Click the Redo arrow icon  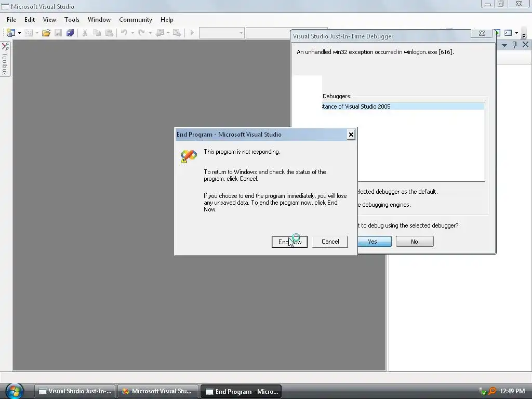(x=141, y=33)
